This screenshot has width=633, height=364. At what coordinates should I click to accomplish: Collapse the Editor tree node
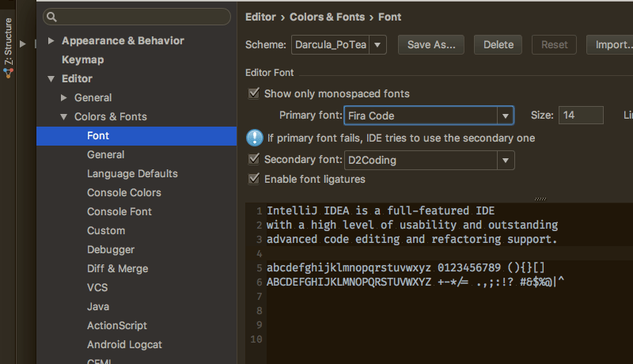[x=51, y=79]
